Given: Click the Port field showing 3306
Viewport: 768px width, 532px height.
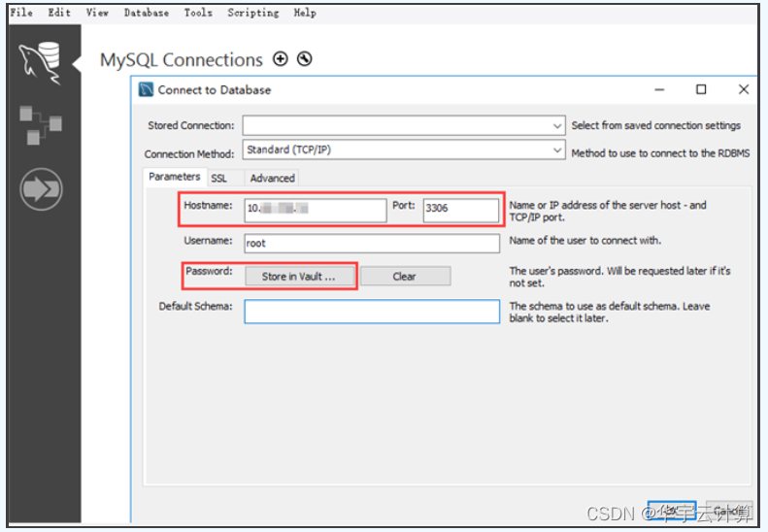Looking at the screenshot, I should tap(461, 210).
